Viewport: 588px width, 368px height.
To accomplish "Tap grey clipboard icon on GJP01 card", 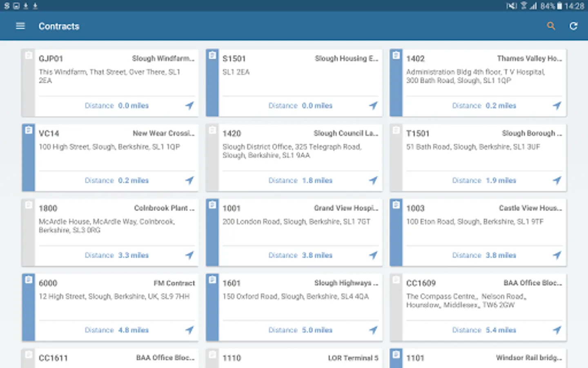I will tap(29, 55).
